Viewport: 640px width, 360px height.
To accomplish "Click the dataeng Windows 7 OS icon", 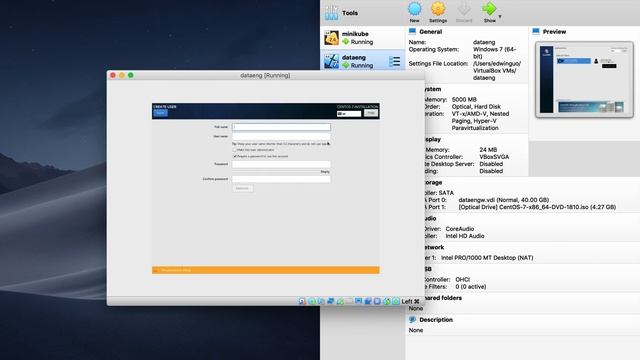I will click(331, 61).
